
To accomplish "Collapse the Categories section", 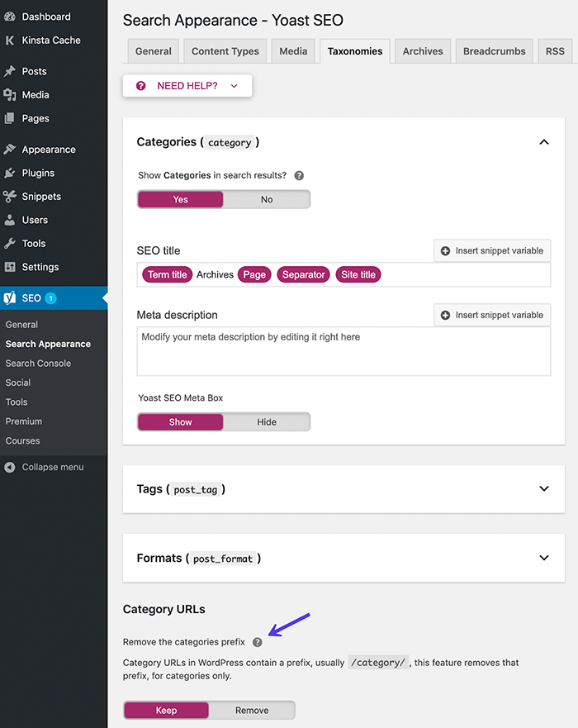I will [543, 142].
